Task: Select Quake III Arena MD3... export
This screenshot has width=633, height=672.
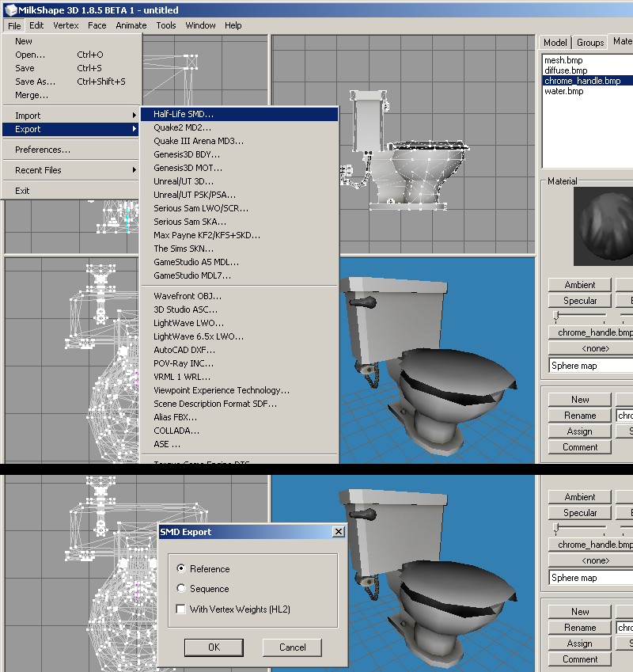Action: tap(240, 141)
